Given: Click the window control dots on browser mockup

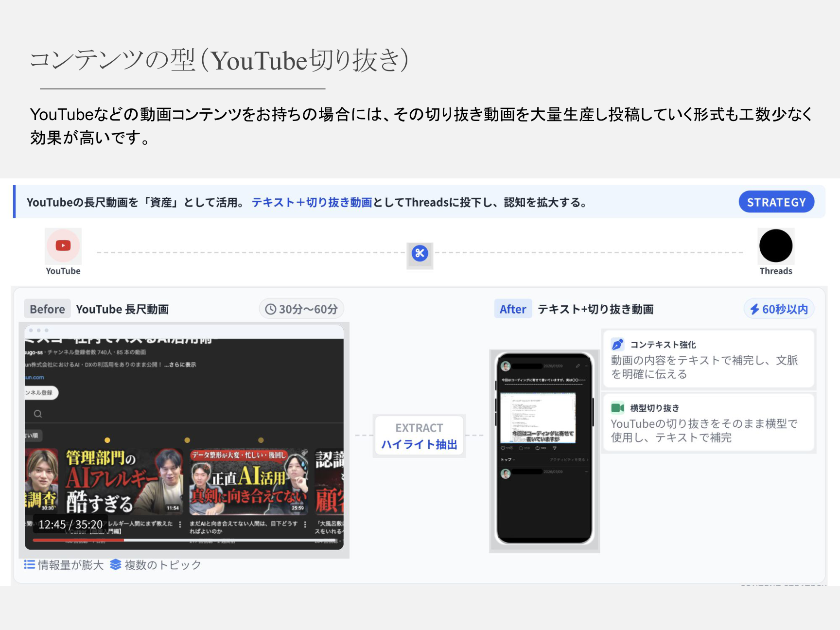Looking at the screenshot, I should 39,331.
